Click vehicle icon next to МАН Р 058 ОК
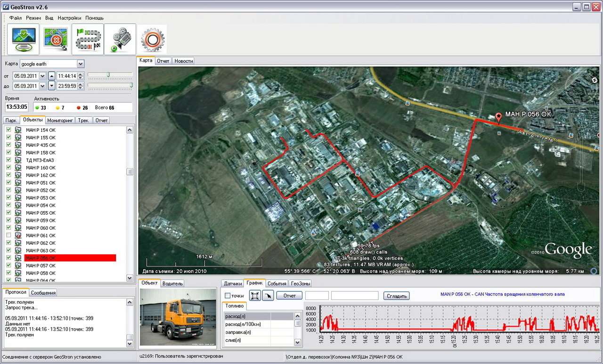The image size is (603, 364). click(18, 273)
